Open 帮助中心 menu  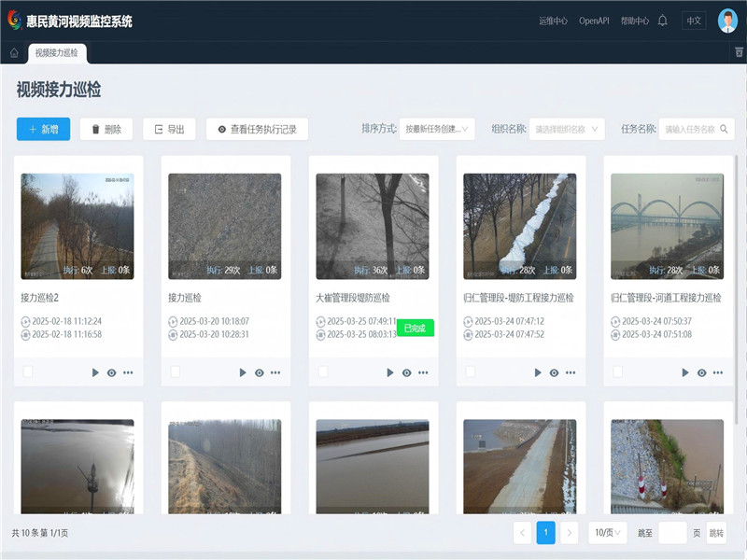[x=635, y=21]
